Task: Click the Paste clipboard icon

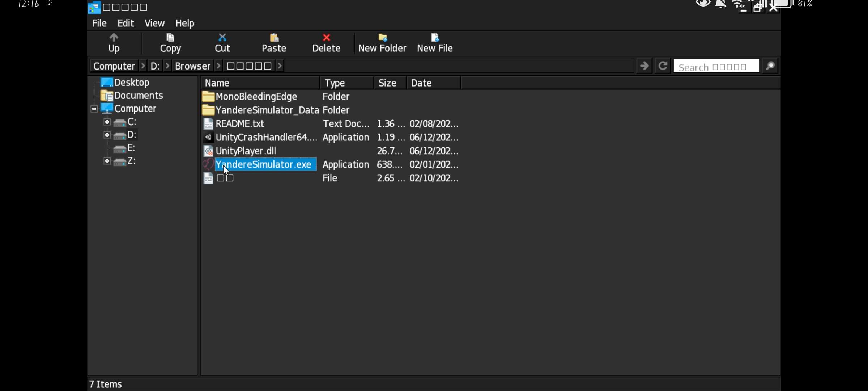Action: click(274, 38)
